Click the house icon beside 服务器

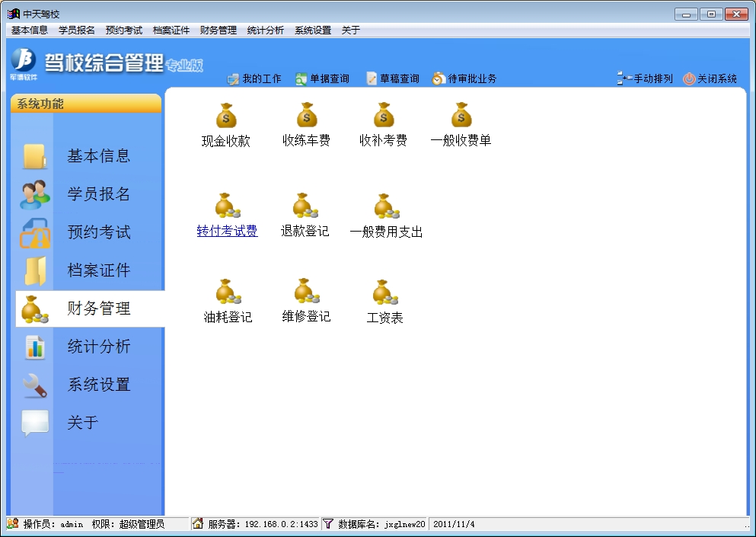coord(198,523)
